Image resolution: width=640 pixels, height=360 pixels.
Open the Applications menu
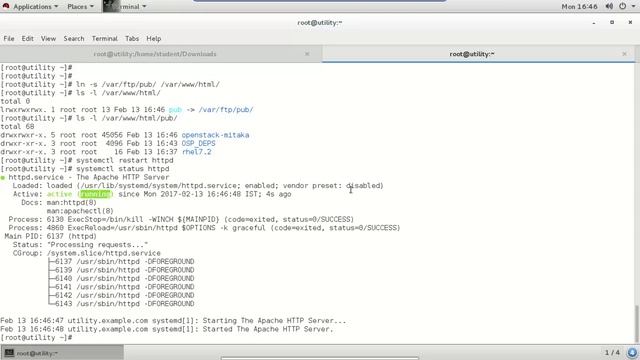(36, 7)
